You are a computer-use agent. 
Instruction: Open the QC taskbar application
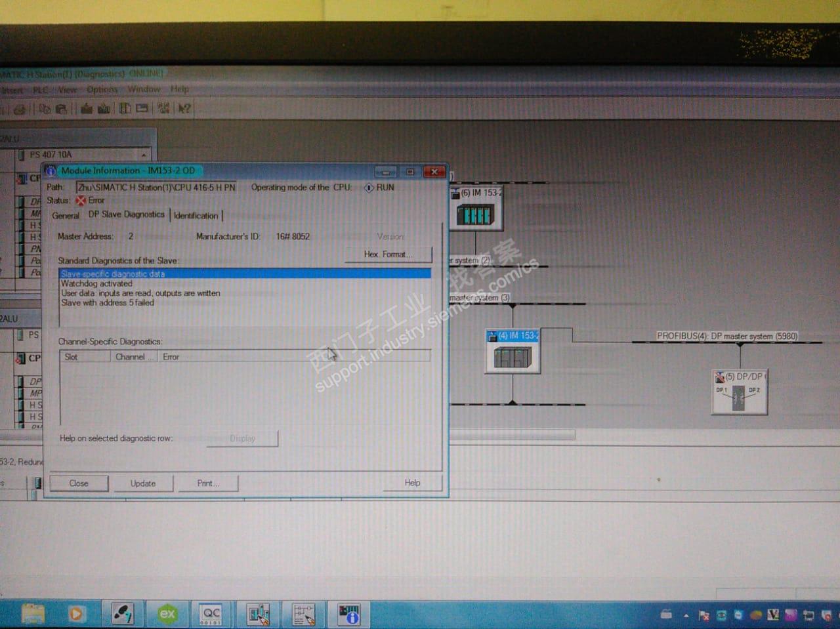(211, 615)
